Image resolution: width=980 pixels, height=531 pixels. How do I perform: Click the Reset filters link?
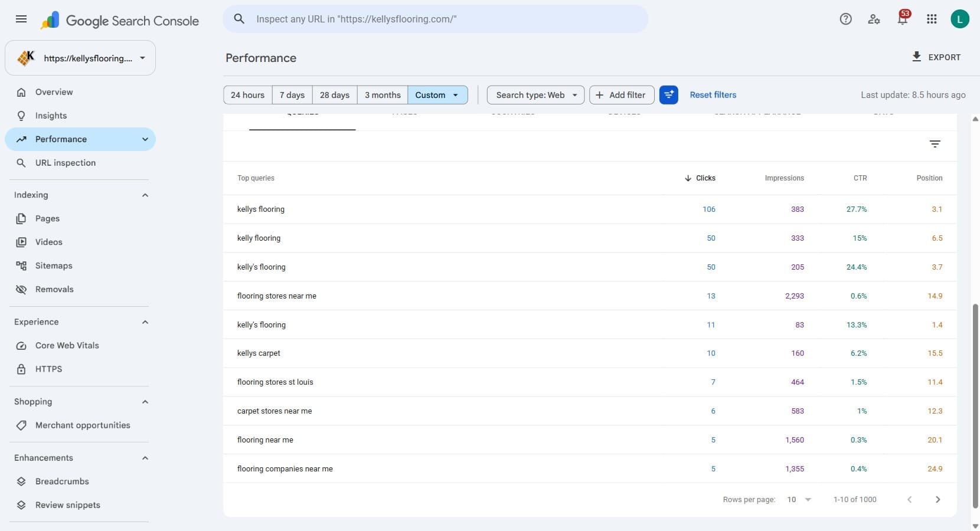[x=713, y=94]
